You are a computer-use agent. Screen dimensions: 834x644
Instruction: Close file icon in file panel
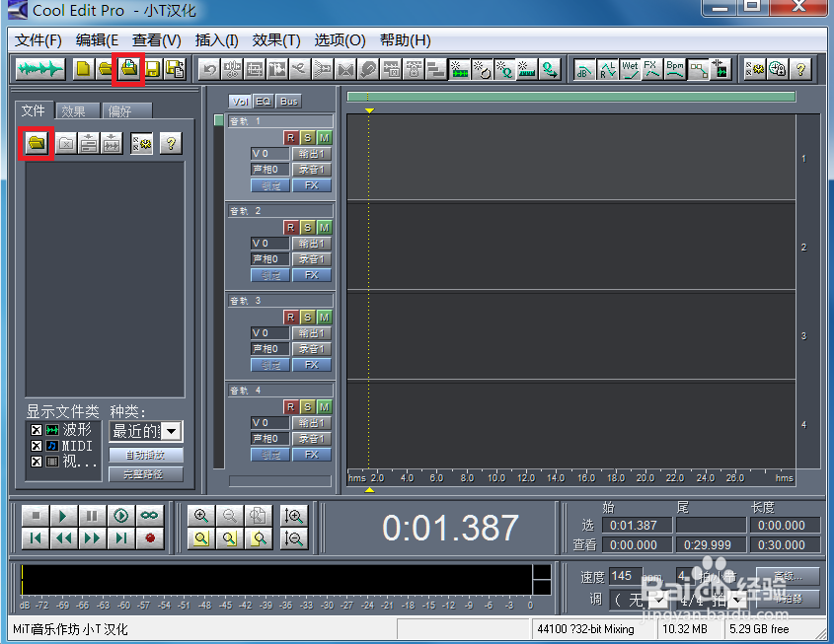click(x=66, y=143)
